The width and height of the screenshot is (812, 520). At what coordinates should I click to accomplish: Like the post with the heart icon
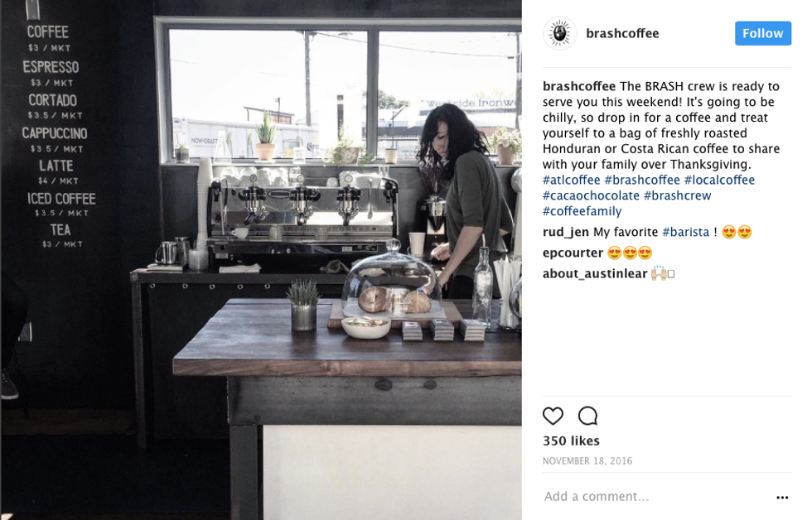click(x=553, y=416)
